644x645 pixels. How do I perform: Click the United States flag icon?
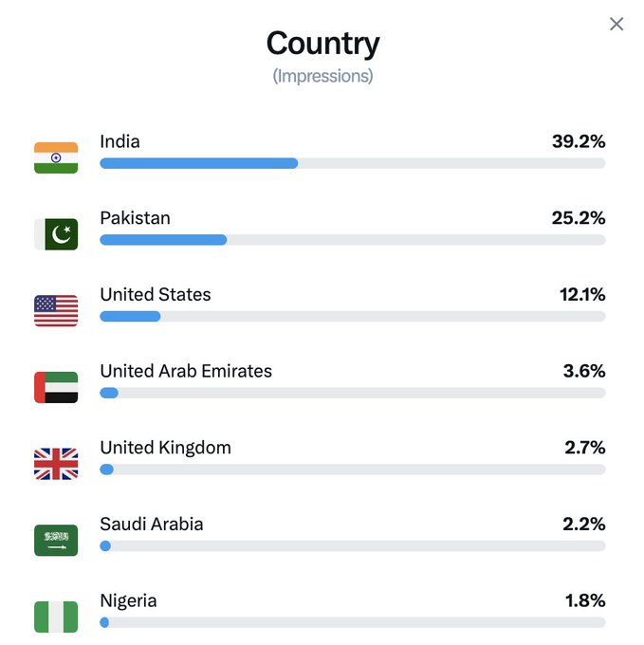tap(56, 311)
